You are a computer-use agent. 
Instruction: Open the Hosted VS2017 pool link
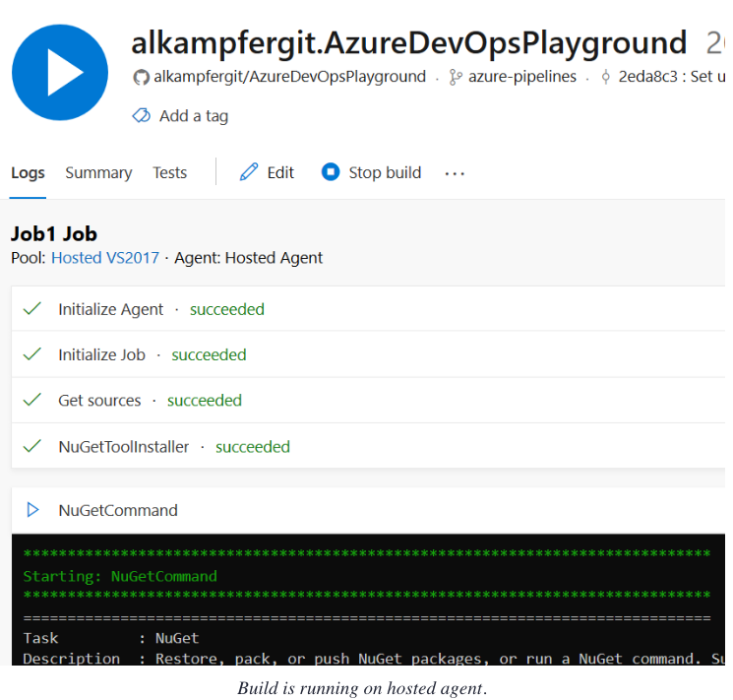tap(105, 258)
